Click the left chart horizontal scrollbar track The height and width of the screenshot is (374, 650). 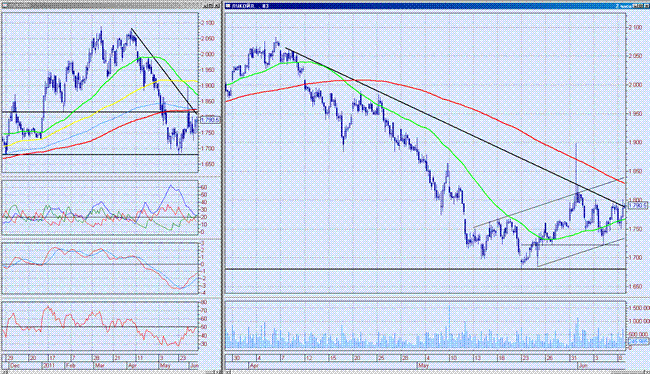(111, 372)
